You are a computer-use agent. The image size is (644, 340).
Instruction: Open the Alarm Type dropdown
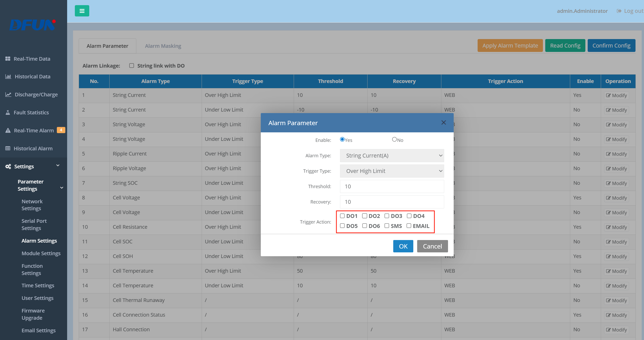point(392,155)
